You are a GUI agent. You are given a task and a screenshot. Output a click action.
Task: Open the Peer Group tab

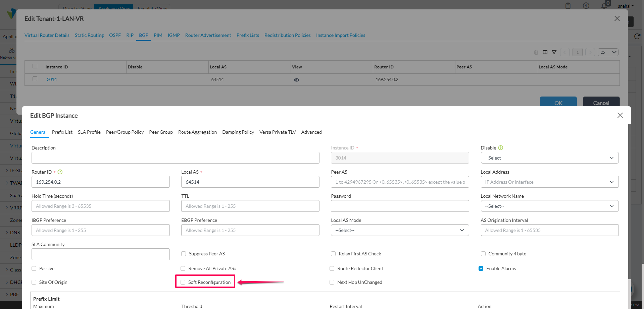[x=161, y=132]
